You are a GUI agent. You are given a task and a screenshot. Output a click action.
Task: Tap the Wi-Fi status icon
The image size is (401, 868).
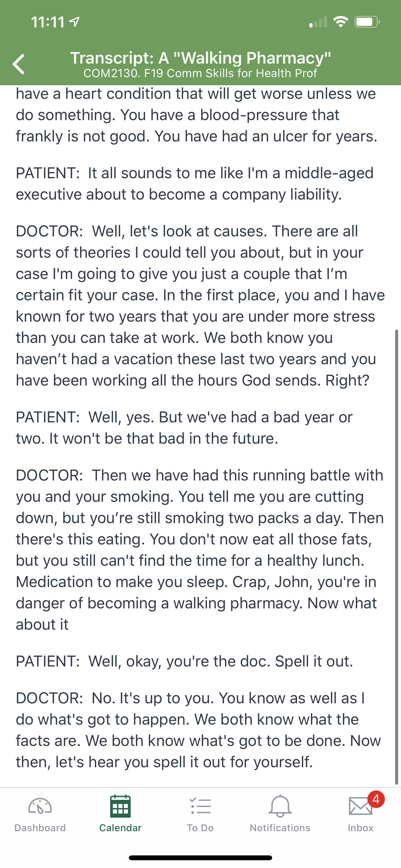point(341,22)
